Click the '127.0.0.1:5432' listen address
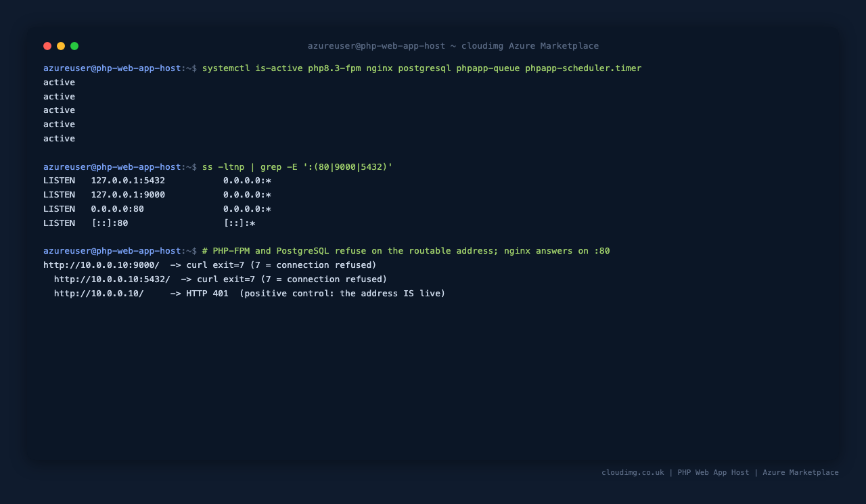This screenshot has width=866, height=504. click(128, 181)
